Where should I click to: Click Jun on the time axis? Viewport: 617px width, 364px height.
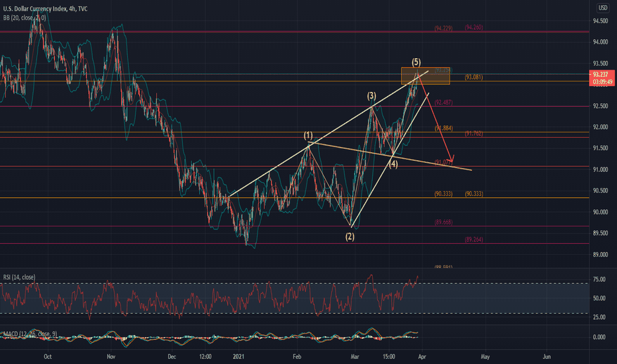pos(547,357)
